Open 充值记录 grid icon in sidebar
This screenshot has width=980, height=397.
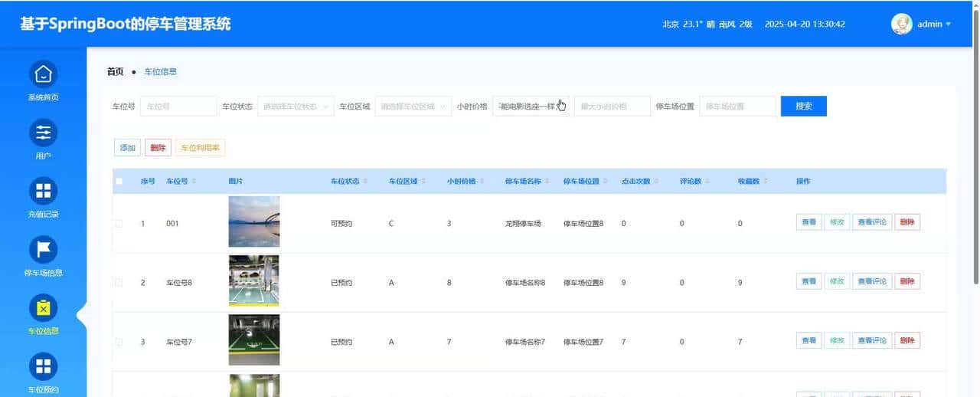[43, 191]
